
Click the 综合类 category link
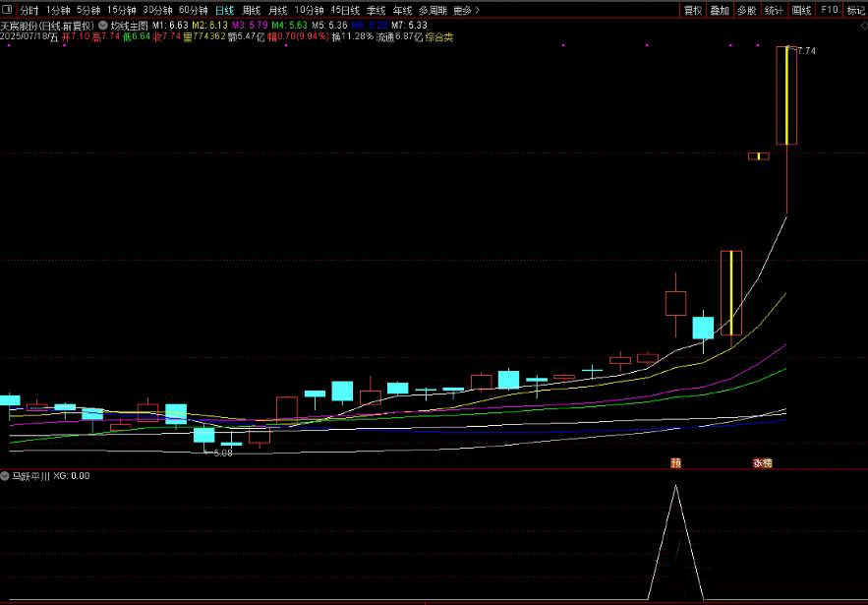[x=439, y=36]
